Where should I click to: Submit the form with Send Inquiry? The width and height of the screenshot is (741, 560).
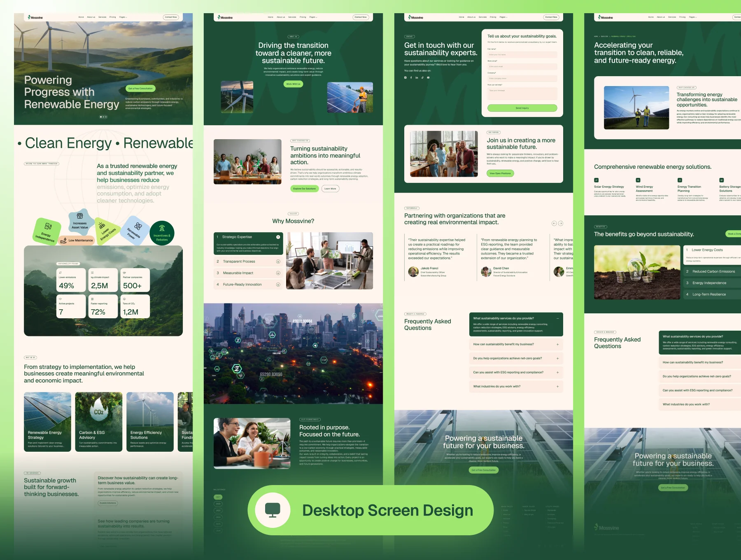click(522, 108)
